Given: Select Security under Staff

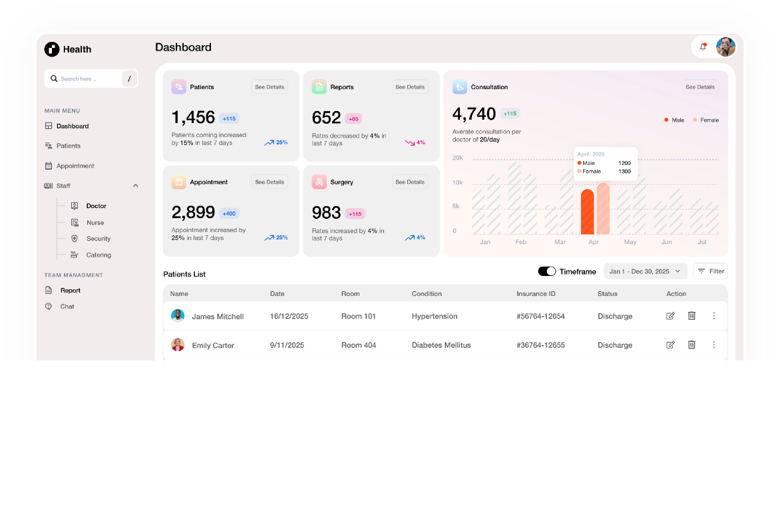Looking at the screenshot, I should 98,239.
